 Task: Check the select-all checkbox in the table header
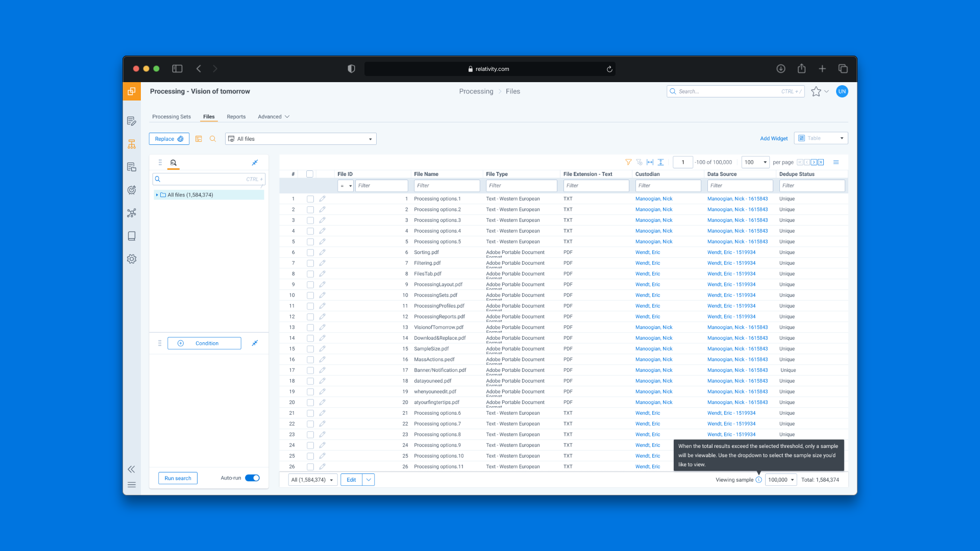coord(309,174)
